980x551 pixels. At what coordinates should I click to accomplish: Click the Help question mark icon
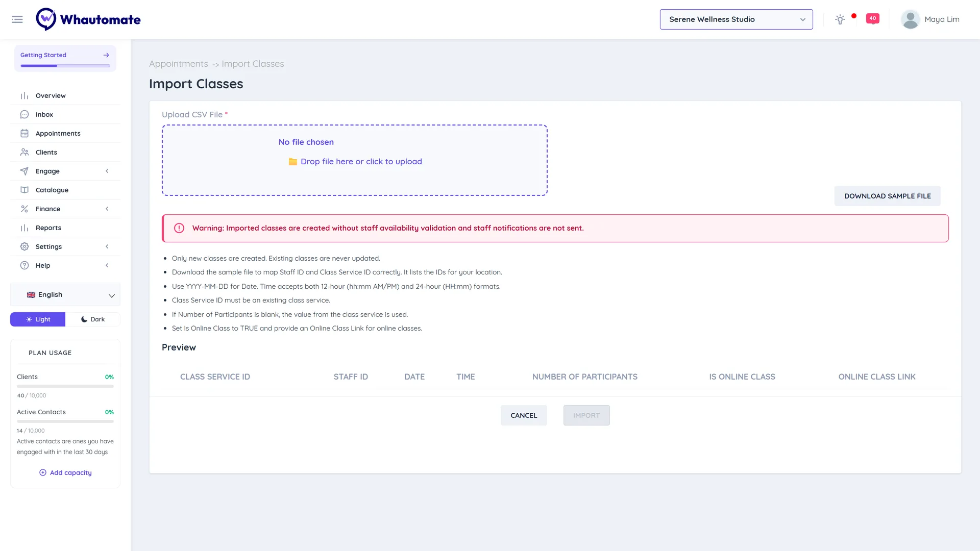(x=24, y=266)
